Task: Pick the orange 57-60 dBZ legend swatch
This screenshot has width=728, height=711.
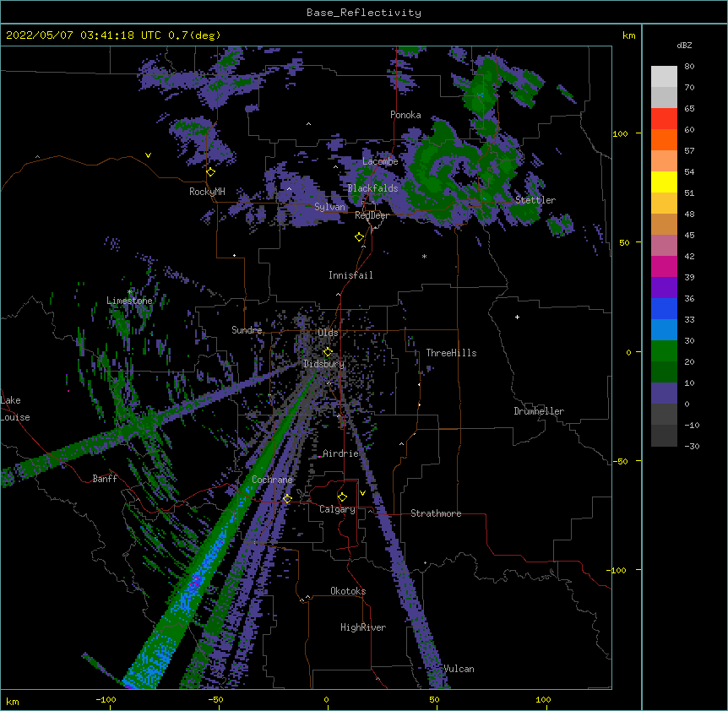Action: [664, 139]
